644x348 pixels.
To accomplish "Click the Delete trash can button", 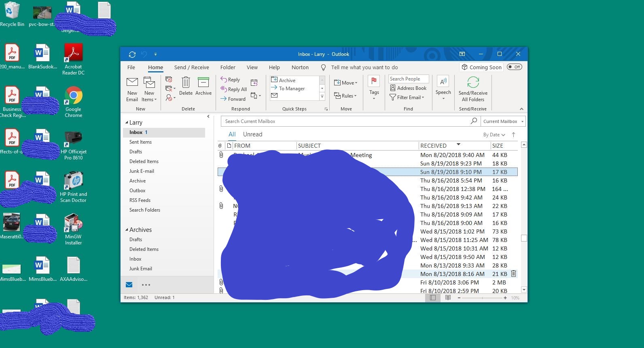I will click(186, 86).
